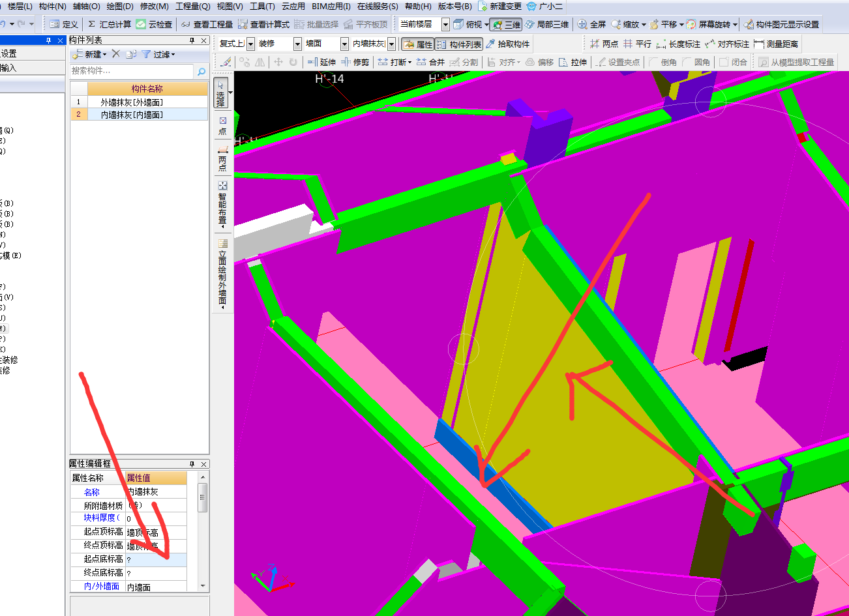Click 长度标注 length dimension tool

678,44
